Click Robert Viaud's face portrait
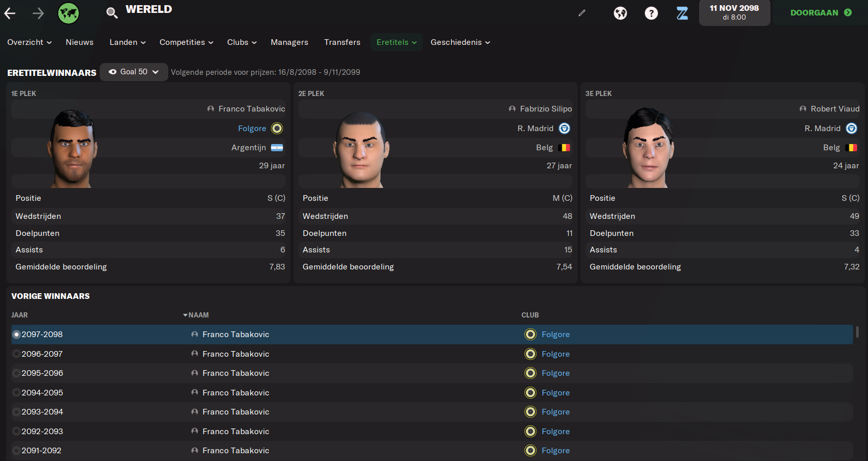 (648, 148)
